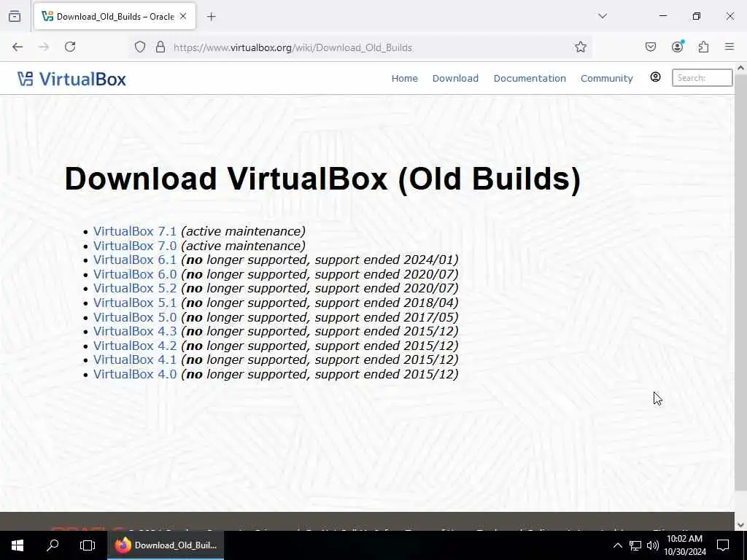This screenshot has width=747, height=560.
Task: Open the Download menu item
Action: (x=455, y=78)
